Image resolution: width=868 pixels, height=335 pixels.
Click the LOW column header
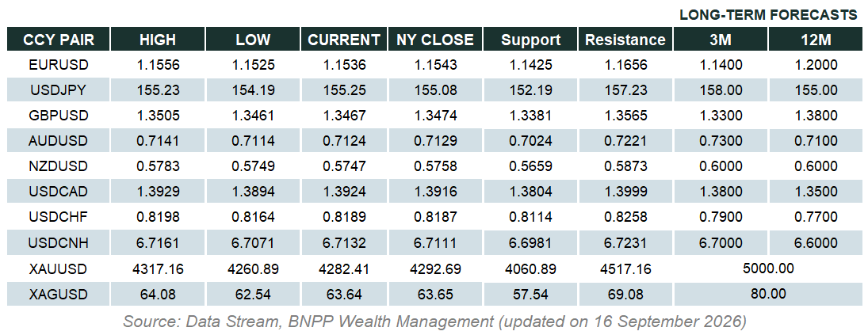[253, 40]
